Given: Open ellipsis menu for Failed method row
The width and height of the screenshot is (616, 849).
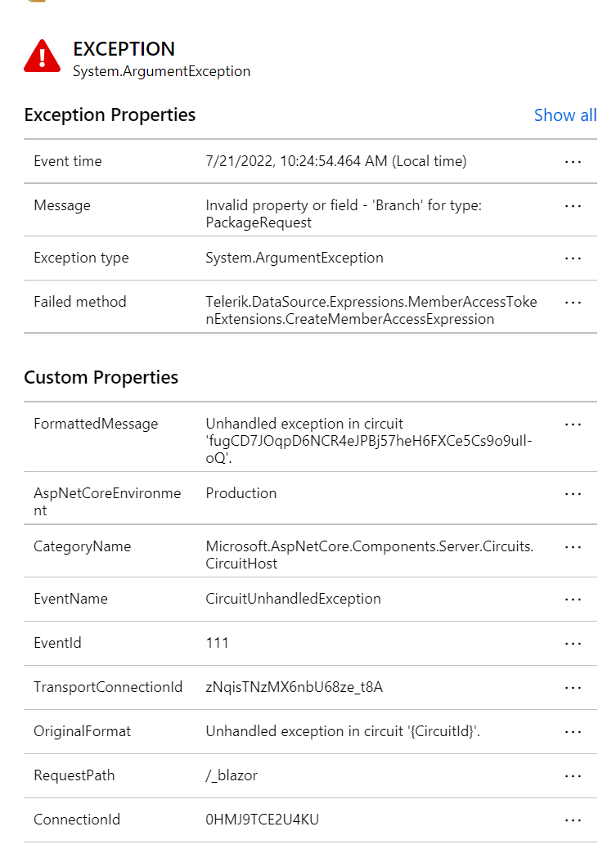Looking at the screenshot, I should click(x=573, y=303).
